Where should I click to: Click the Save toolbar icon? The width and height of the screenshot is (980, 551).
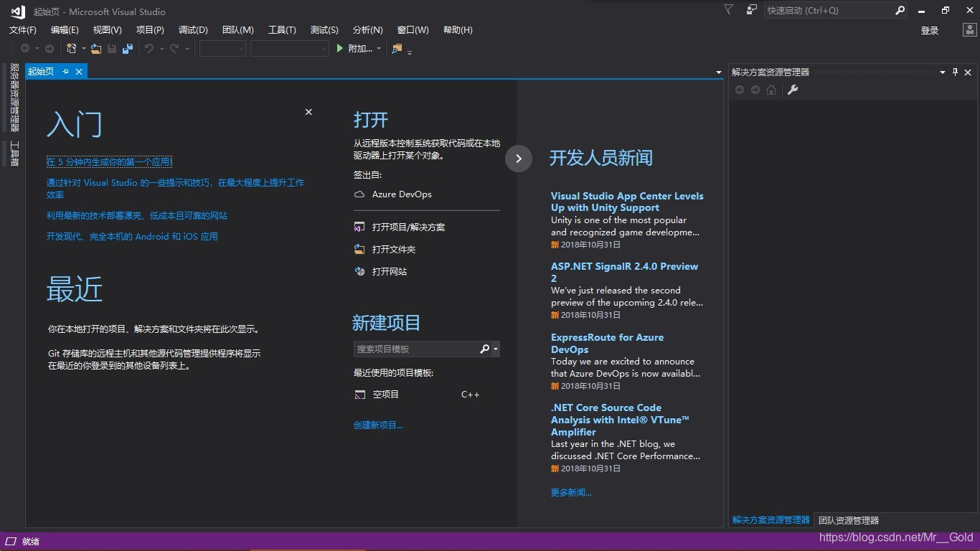112,49
